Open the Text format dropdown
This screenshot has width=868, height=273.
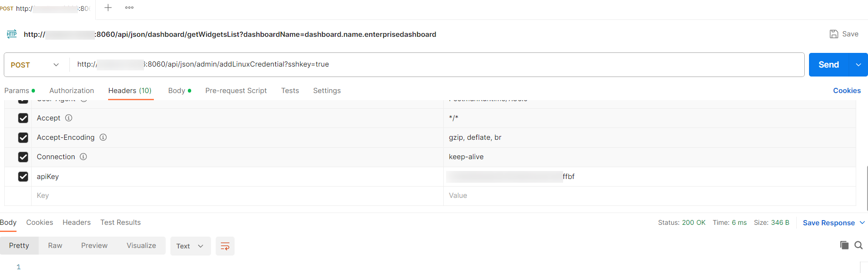click(x=190, y=246)
